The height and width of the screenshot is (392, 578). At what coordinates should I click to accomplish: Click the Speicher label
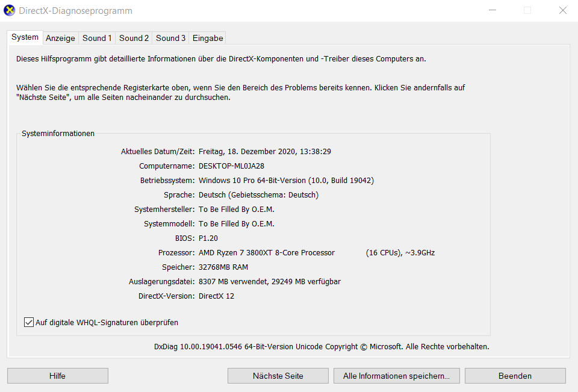tap(178, 267)
